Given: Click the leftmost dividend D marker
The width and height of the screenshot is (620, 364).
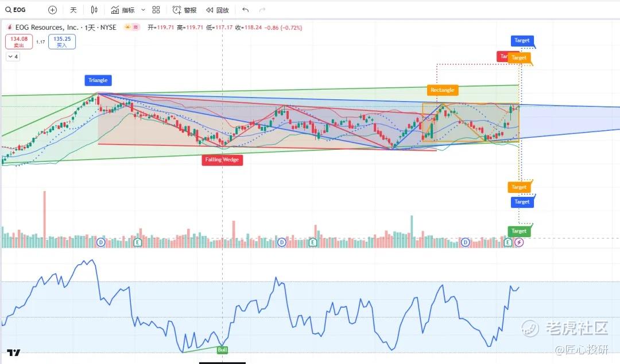Looking at the screenshot, I should 101,242.
